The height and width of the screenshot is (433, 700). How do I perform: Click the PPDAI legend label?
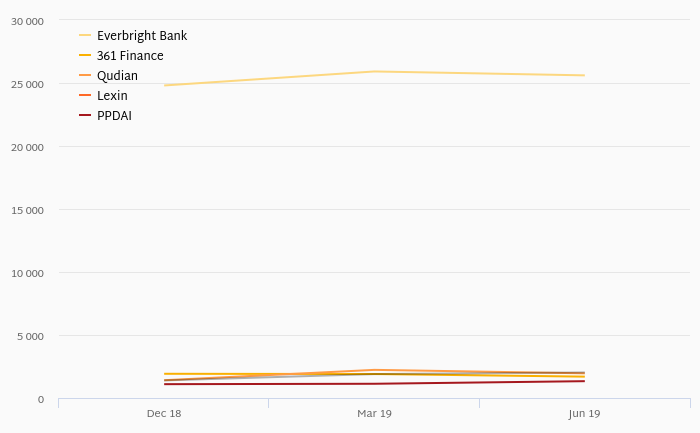(x=114, y=116)
